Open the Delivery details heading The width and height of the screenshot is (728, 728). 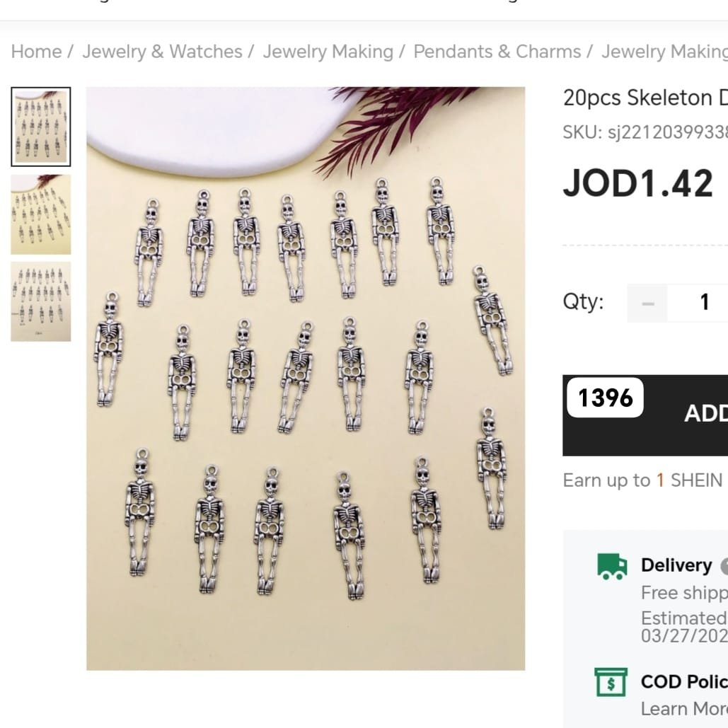676,565
